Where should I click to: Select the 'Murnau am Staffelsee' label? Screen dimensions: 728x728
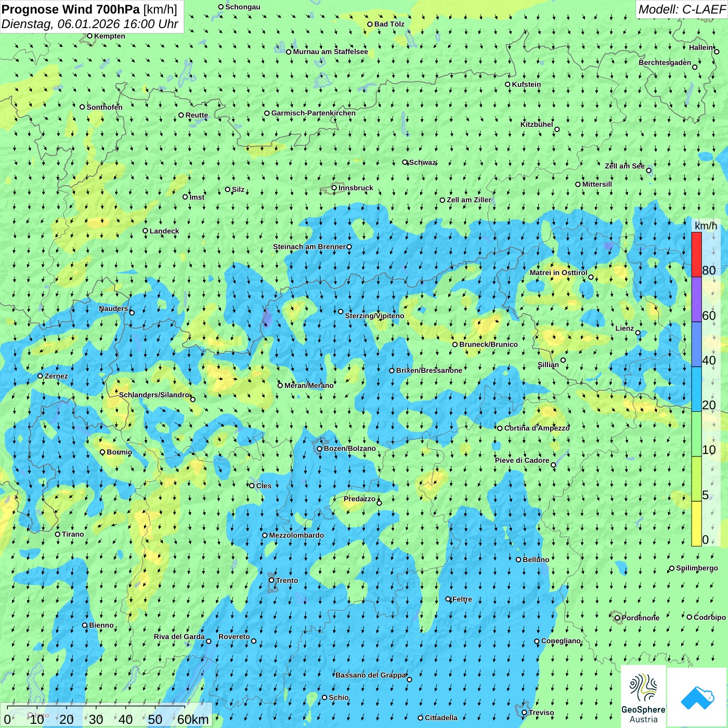331,51
